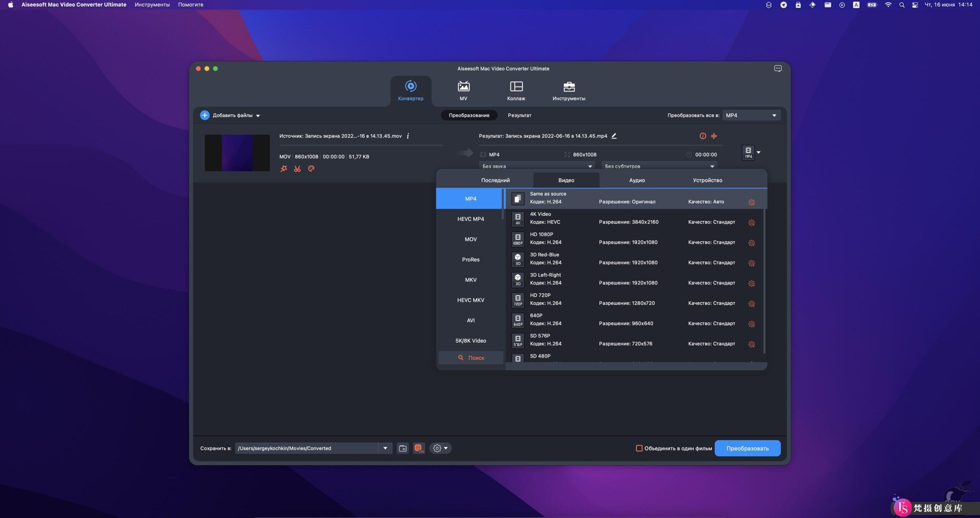Click the Преобразовать button
Image resolution: width=980 pixels, height=518 pixels.
pyautogui.click(x=747, y=448)
